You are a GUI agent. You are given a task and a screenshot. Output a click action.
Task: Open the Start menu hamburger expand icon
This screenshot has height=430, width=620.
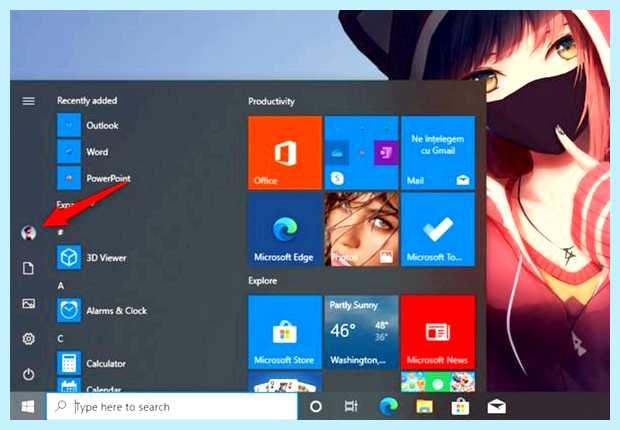pos(28,101)
